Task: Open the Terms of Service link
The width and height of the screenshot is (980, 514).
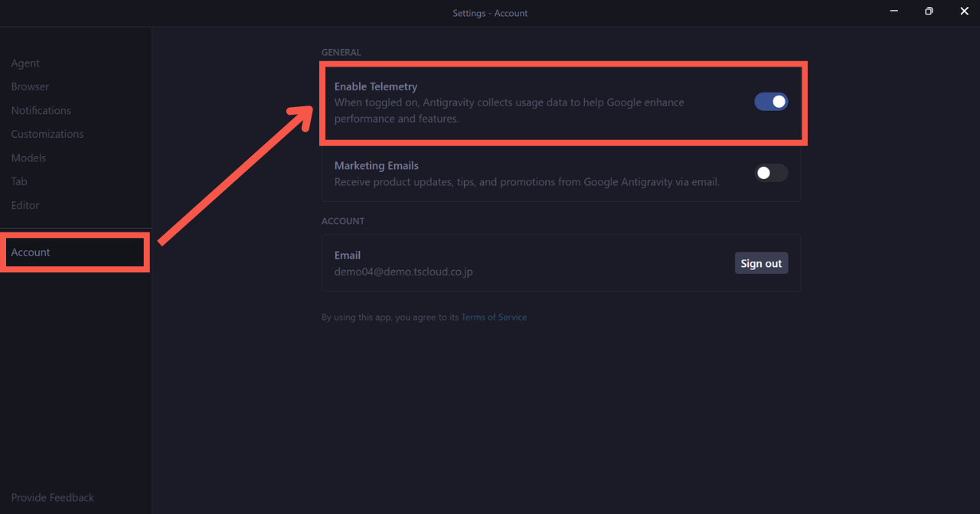Action: [494, 317]
